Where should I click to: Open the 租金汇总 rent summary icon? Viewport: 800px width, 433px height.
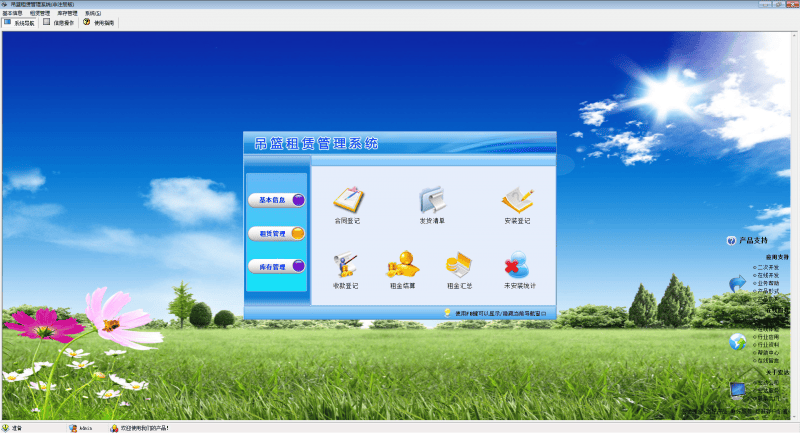(459, 267)
